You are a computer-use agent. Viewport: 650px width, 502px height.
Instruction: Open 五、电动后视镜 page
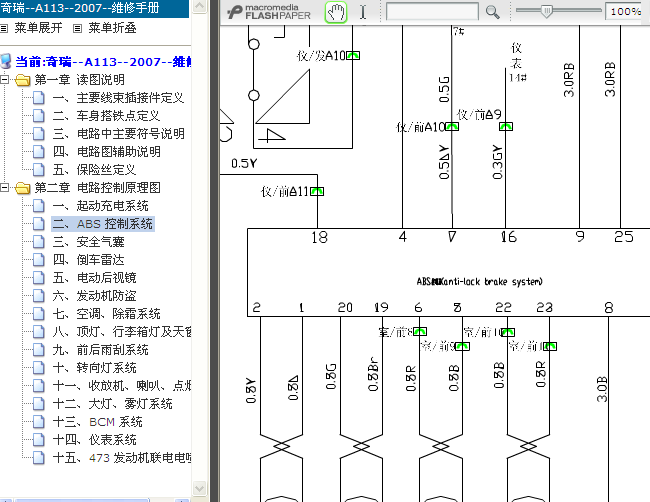coord(95,278)
